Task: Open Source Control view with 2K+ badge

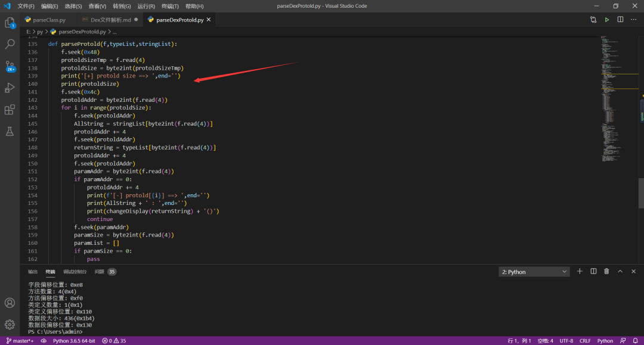Action: (10, 66)
